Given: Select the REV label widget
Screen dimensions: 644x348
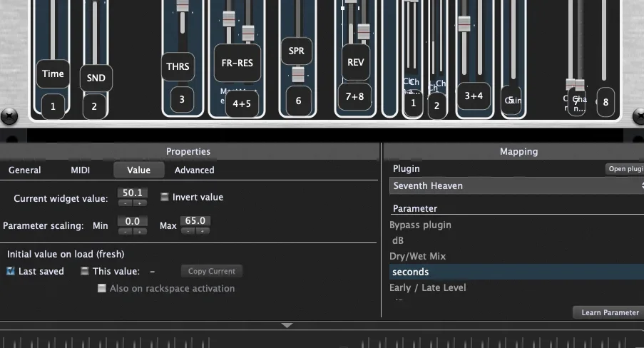Looking at the screenshot, I should [355, 62].
